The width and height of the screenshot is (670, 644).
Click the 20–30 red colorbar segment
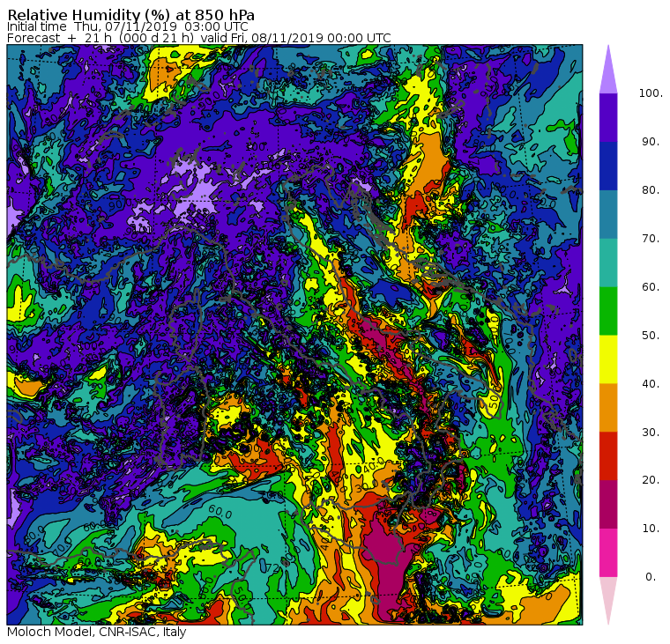pos(608,456)
